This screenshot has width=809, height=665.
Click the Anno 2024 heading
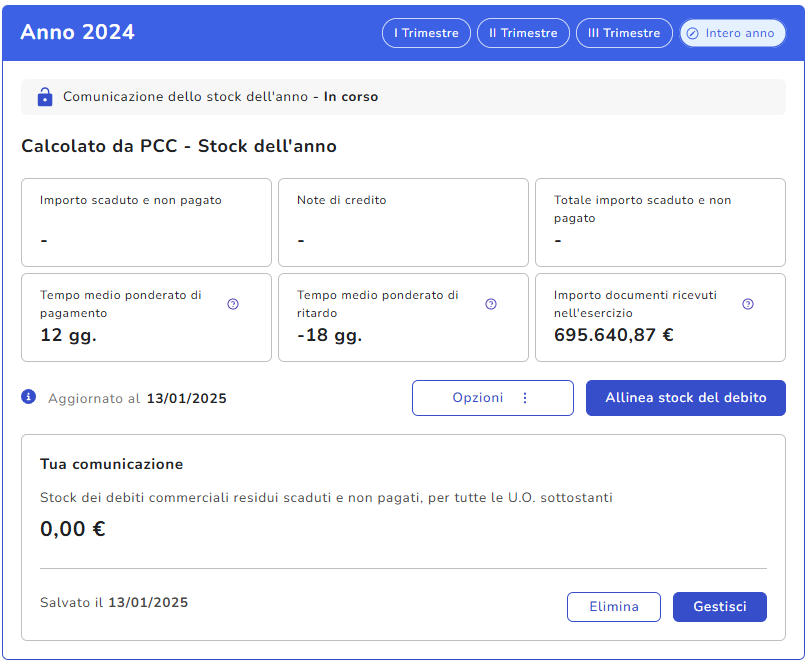78,32
